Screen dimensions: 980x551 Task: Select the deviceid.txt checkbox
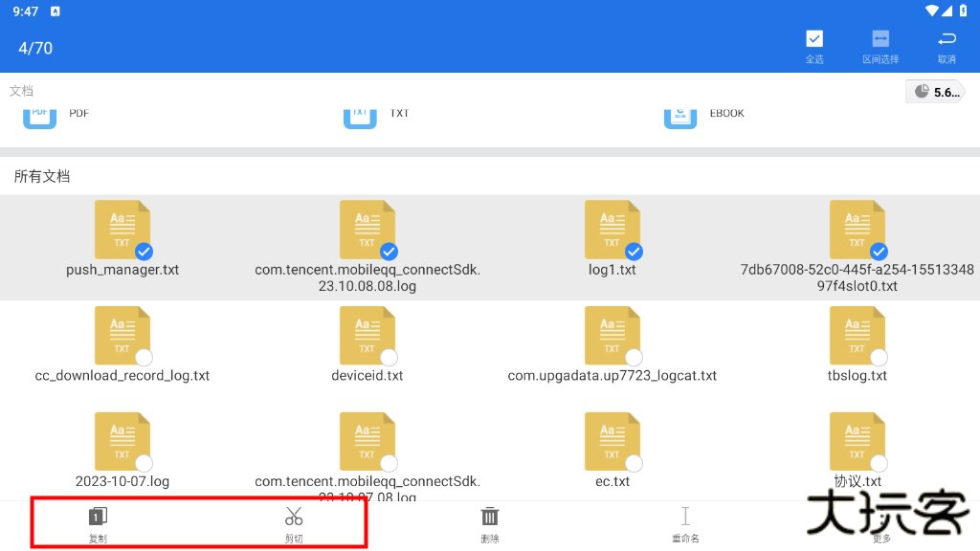[x=389, y=358]
